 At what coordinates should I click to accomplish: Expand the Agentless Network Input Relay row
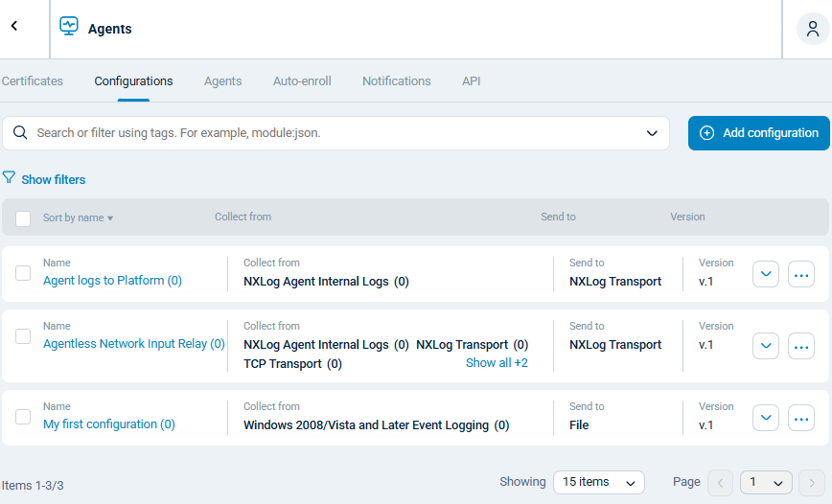[766, 347]
